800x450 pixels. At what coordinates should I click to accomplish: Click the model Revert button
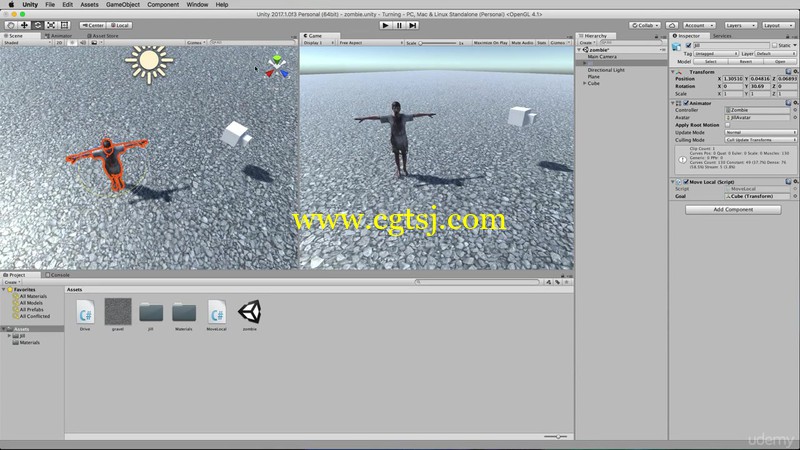tap(745, 61)
